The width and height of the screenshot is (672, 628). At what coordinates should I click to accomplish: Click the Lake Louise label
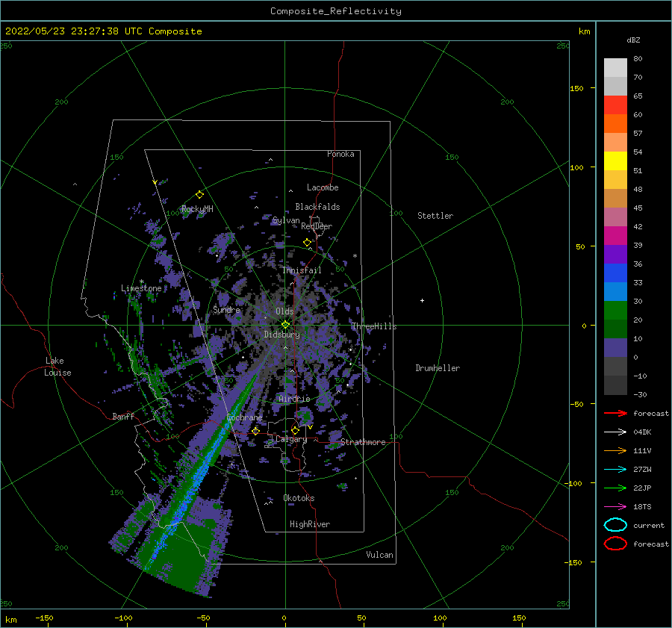coord(57,367)
